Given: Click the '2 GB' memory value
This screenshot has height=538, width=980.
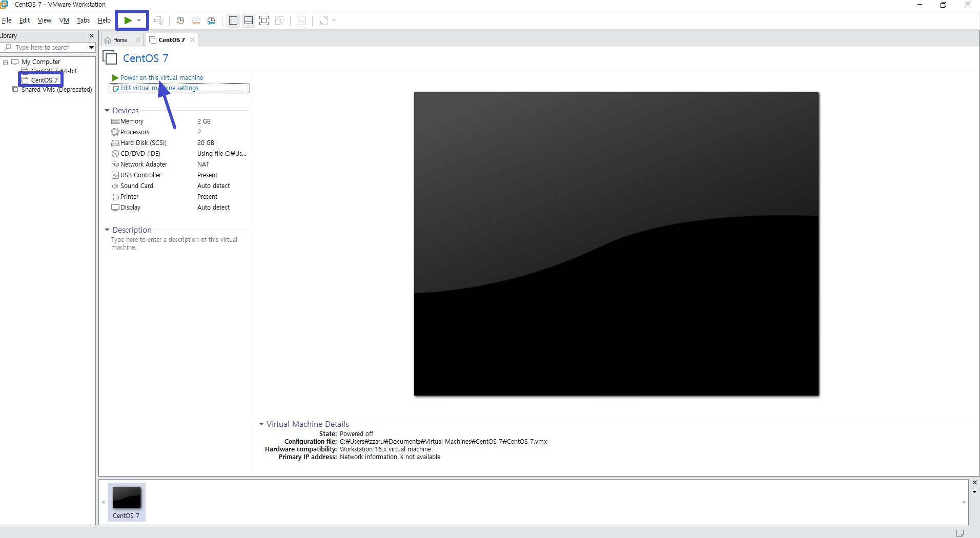Looking at the screenshot, I should [x=204, y=121].
